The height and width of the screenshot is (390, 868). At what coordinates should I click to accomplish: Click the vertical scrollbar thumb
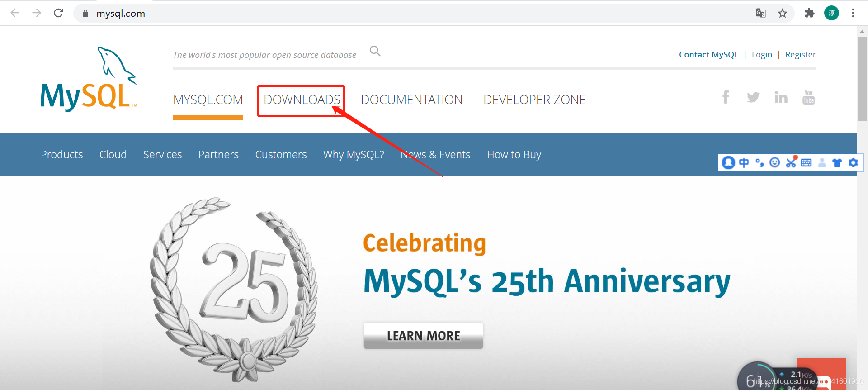point(862,79)
